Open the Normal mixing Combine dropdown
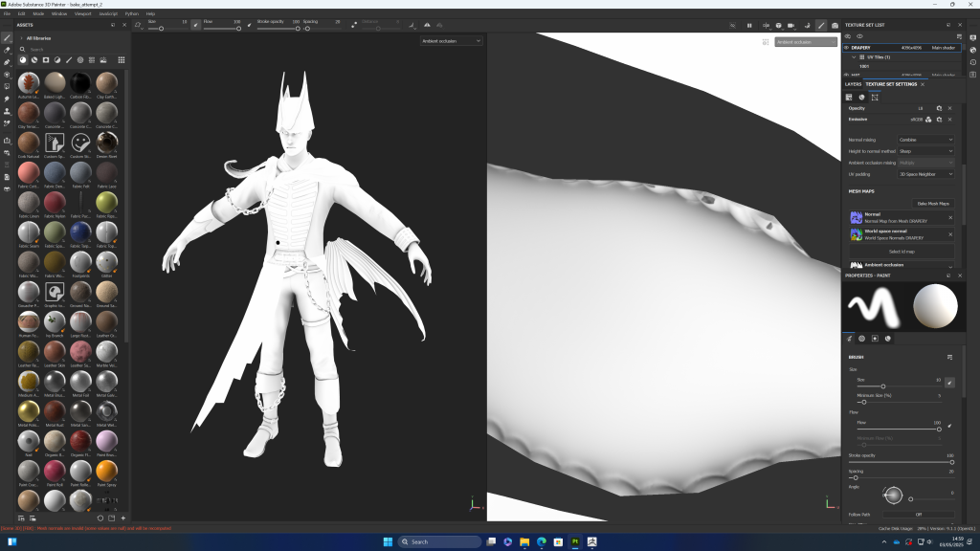The width and height of the screenshot is (980, 551). point(924,140)
